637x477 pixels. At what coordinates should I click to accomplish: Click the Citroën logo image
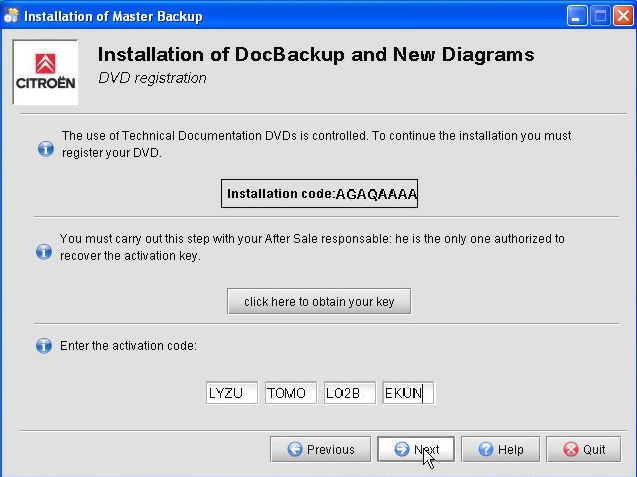[x=45, y=71]
